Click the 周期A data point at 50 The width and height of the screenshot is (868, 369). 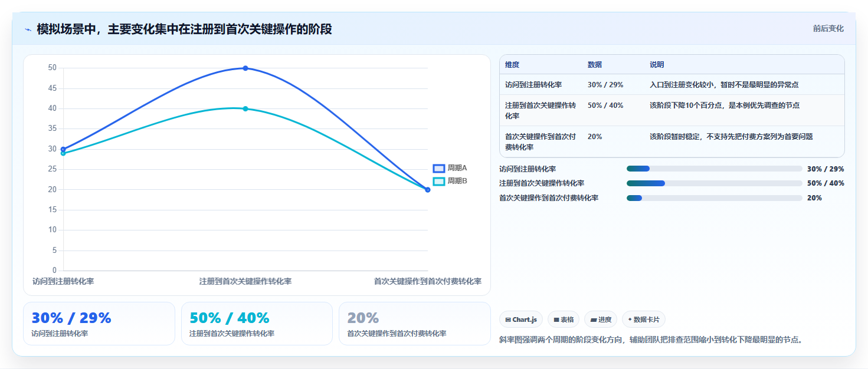(245, 68)
